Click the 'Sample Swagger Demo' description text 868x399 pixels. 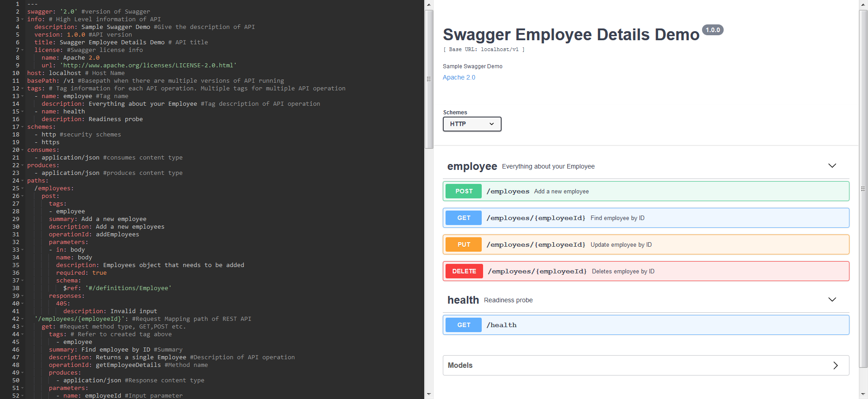(x=472, y=66)
